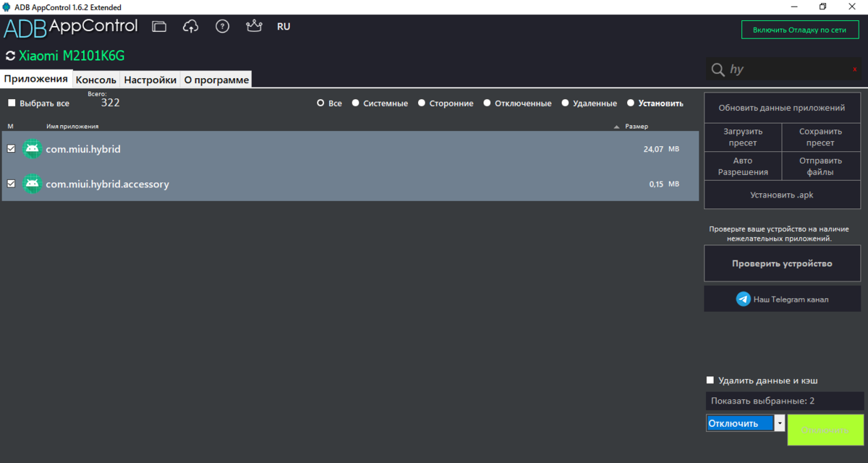Image resolution: width=868 pixels, height=463 pixels.
Task: Open the Приложения tab
Action: click(36, 79)
